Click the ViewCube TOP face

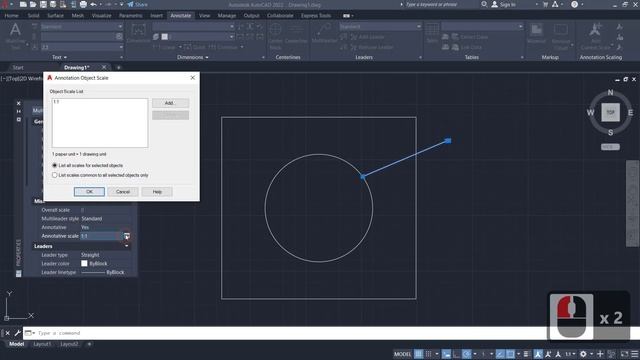(610, 112)
